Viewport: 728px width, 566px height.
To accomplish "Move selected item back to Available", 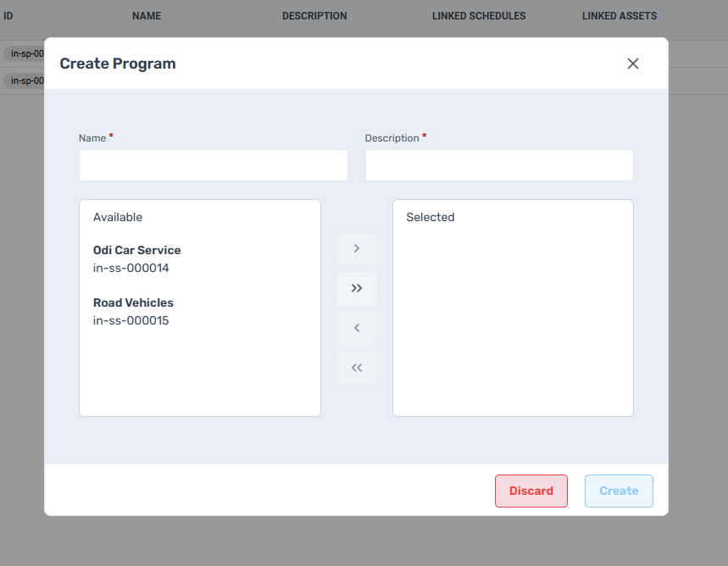I will coord(357,328).
